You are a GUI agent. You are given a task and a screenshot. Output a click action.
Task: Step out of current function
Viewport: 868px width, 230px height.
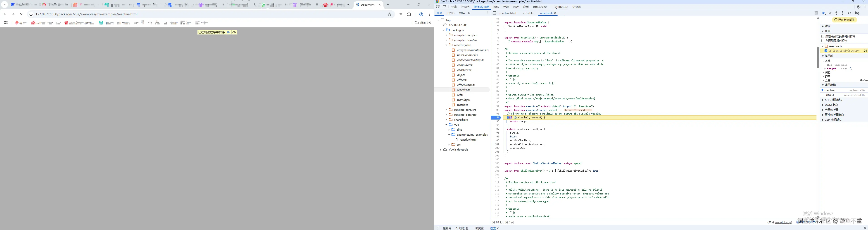(843, 13)
